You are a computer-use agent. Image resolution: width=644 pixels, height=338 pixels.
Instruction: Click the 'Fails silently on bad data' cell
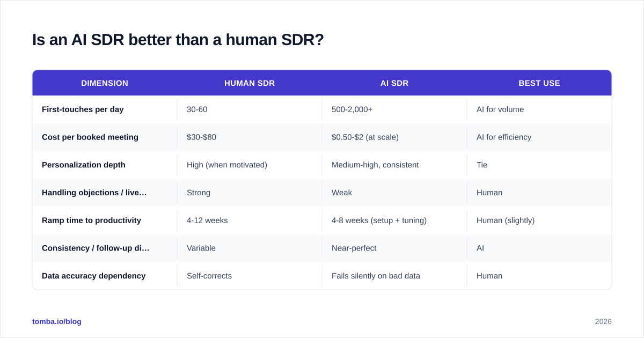[376, 276]
